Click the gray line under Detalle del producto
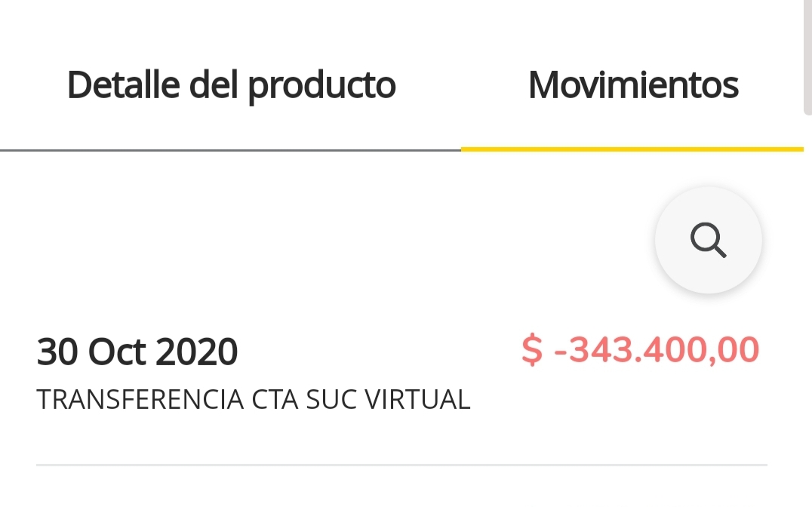The width and height of the screenshot is (812, 507). click(x=230, y=150)
